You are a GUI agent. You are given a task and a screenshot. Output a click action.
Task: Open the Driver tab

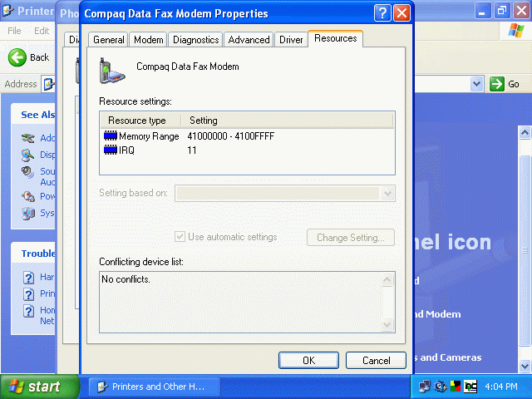pos(291,40)
